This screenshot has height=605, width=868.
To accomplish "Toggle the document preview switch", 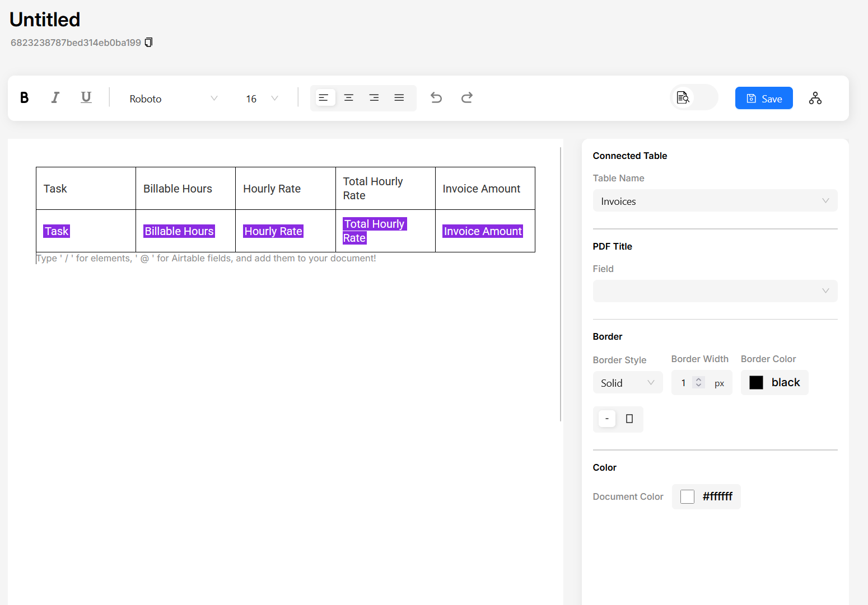I will tap(694, 98).
